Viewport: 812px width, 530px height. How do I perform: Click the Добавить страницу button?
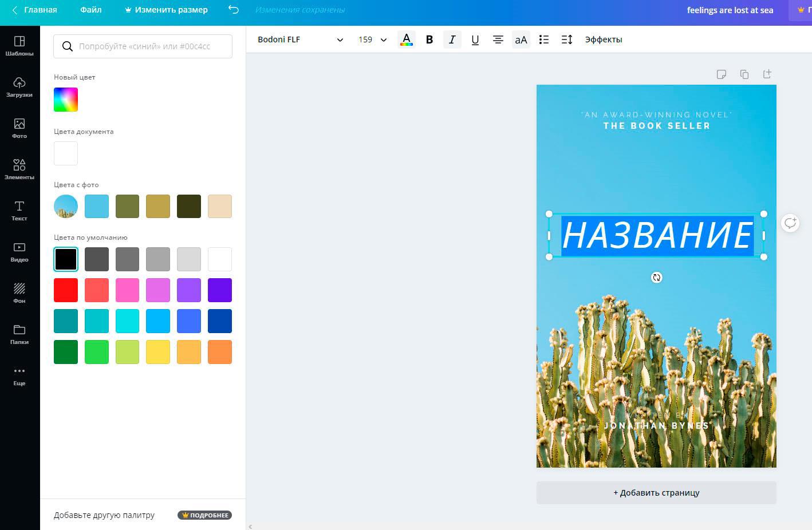click(656, 493)
